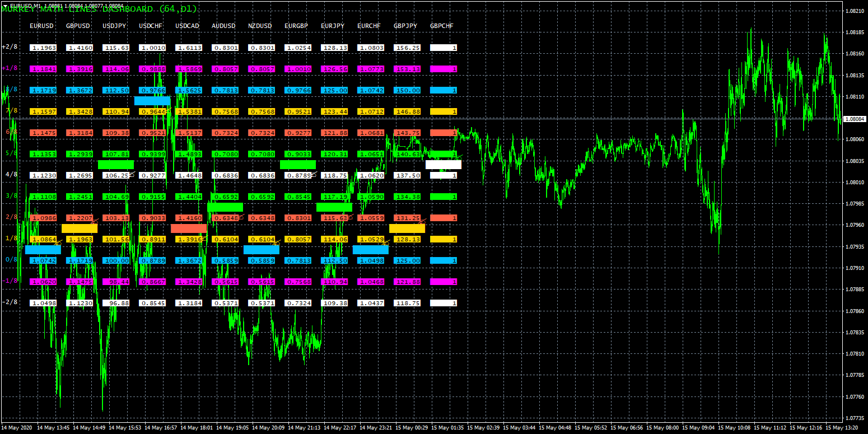The width and height of the screenshot is (868, 434).
Task: Click the yellow position bar under GBPUSD column
Action: click(x=80, y=228)
